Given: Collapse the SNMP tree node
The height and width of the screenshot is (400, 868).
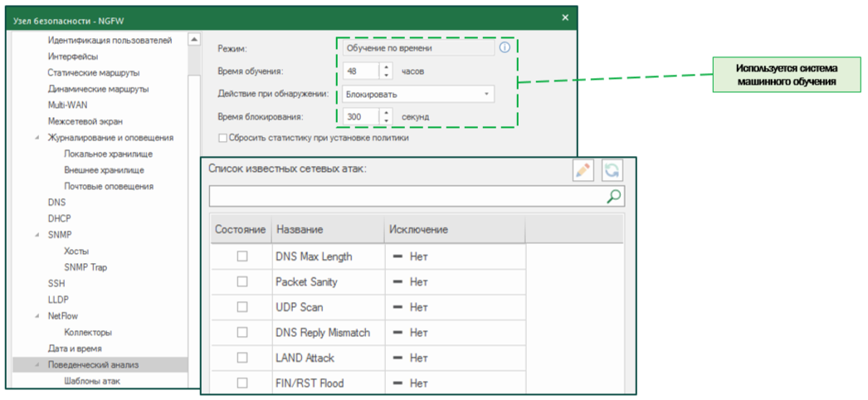Looking at the screenshot, I should (x=37, y=235).
